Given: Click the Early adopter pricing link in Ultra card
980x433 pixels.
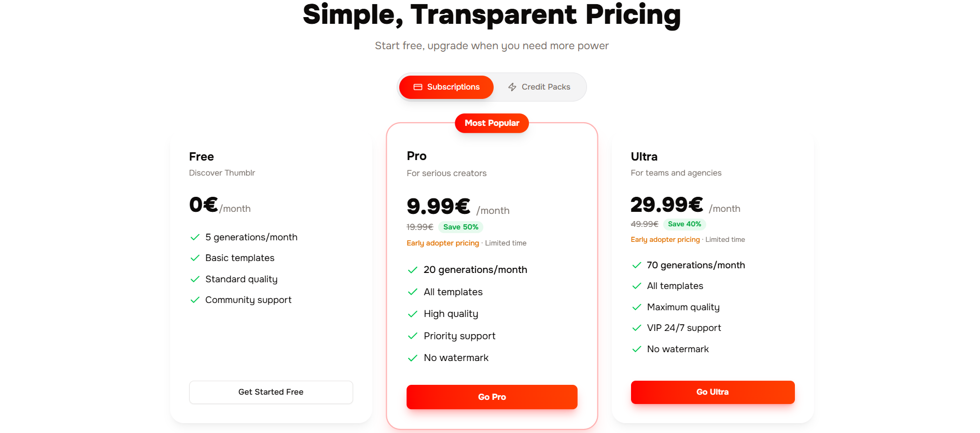Looking at the screenshot, I should tap(665, 239).
